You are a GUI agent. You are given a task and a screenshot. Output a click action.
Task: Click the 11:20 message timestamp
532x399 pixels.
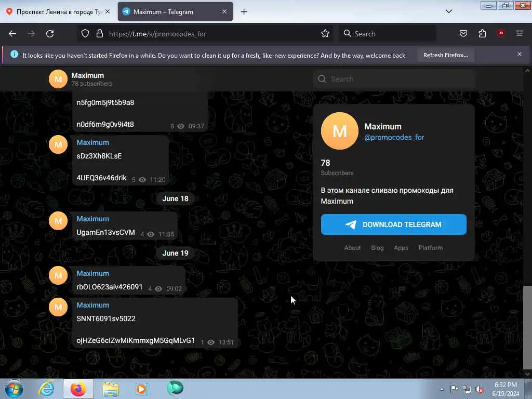(x=157, y=180)
